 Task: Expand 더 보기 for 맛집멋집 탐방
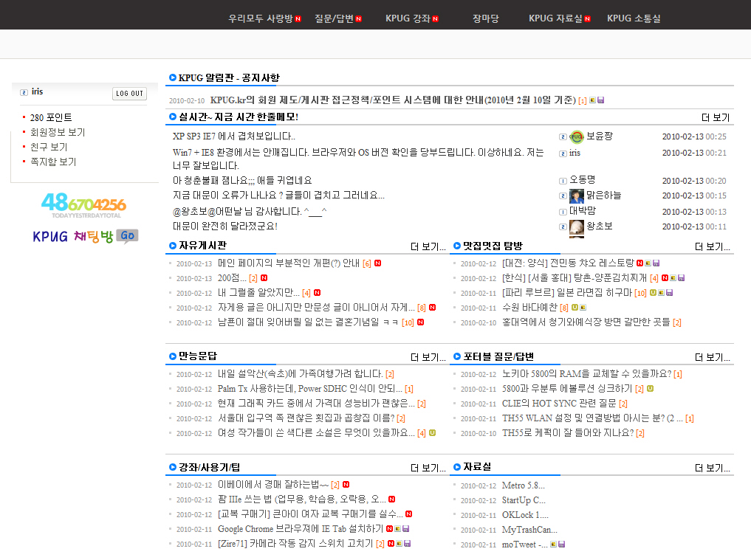pos(713,247)
